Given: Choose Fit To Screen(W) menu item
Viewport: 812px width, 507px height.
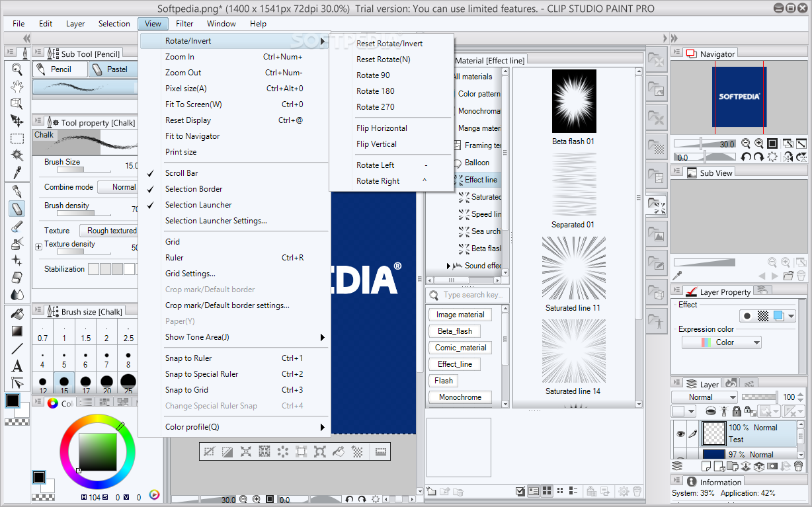Looking at the screenshot, I should pyautogui.click(x=234, y=104).
